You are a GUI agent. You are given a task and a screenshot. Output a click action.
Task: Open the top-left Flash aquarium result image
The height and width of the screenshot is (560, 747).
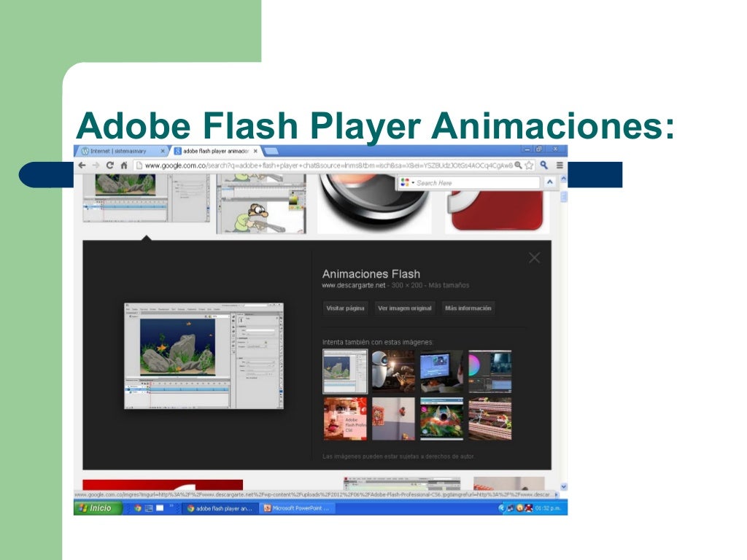(146, 198)
